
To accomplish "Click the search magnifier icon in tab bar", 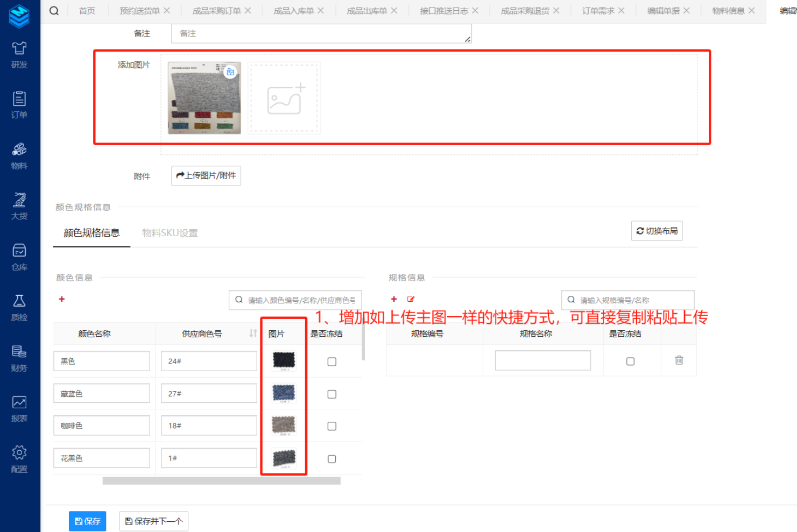I will click(54, 11).
